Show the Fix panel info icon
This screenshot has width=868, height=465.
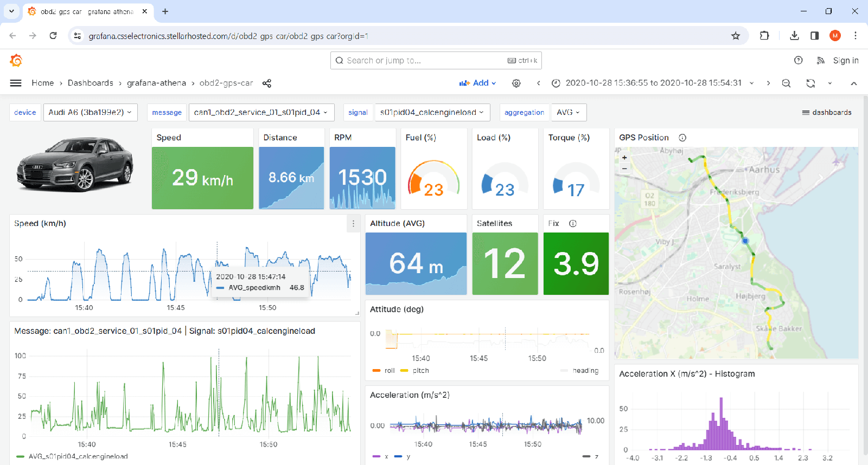click(573, 223)
